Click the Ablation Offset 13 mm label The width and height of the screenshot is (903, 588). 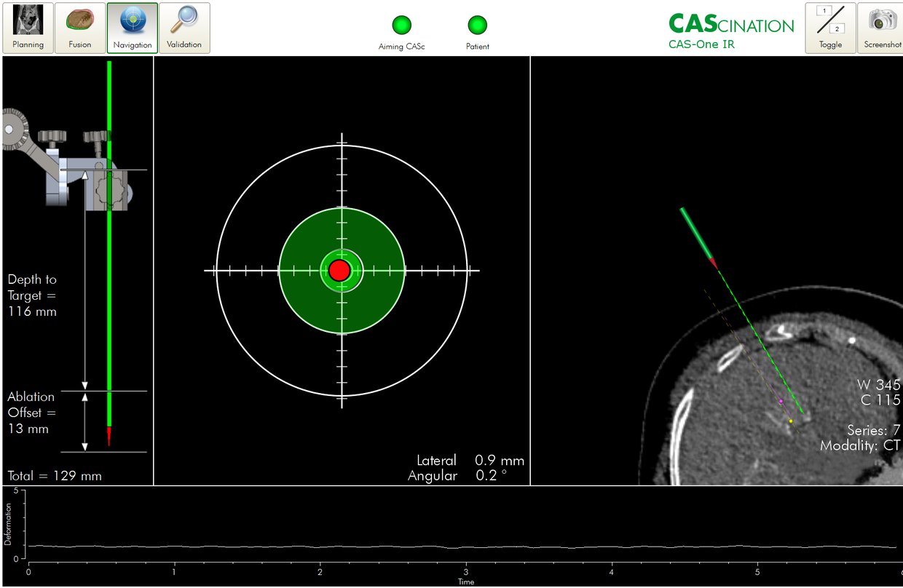(31, 413)
